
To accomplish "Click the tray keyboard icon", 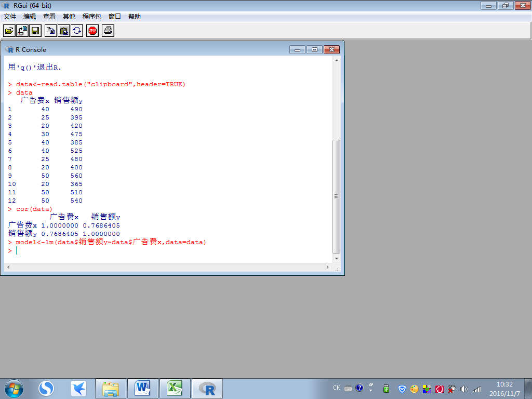I will [x=348, y=388].
